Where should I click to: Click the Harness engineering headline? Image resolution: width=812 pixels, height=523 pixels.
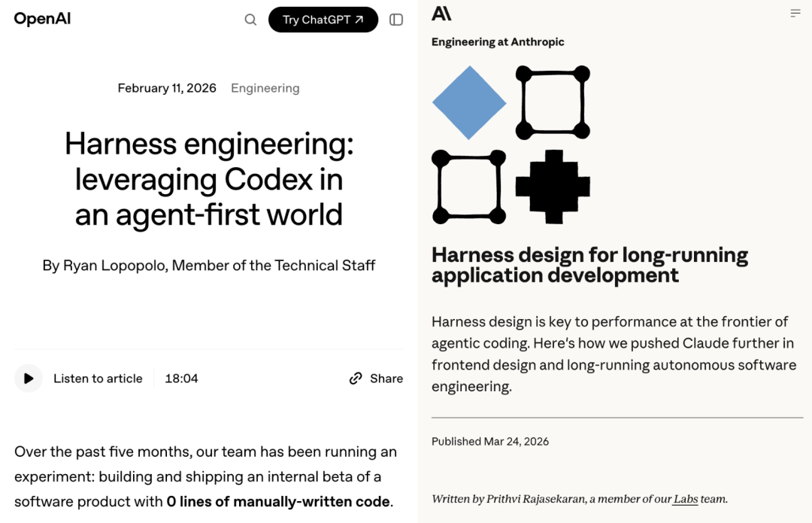click(209, 179)
